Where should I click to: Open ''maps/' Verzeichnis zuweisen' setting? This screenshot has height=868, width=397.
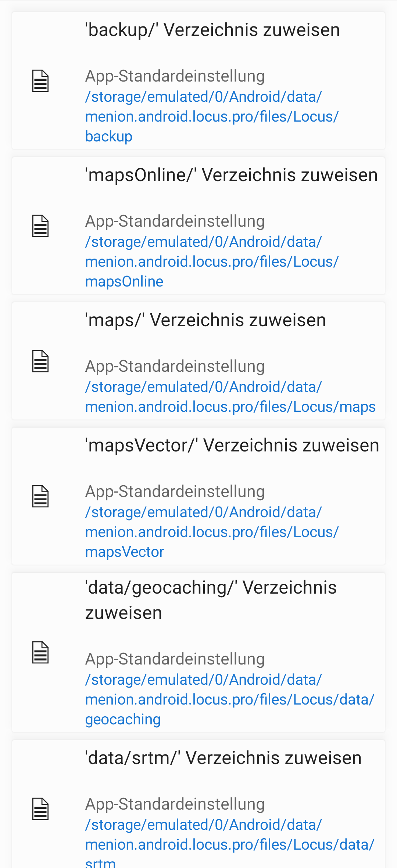pyautogui.click(x=198, y=361)
